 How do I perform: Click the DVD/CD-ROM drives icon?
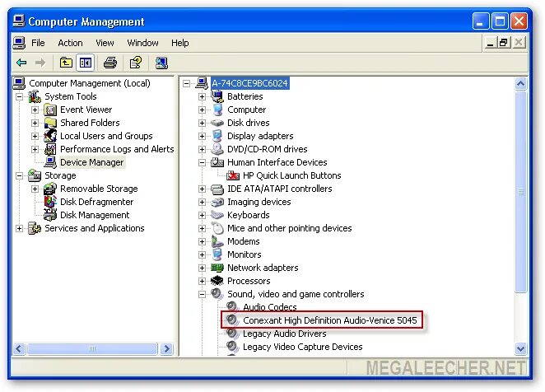pos(217,149)
